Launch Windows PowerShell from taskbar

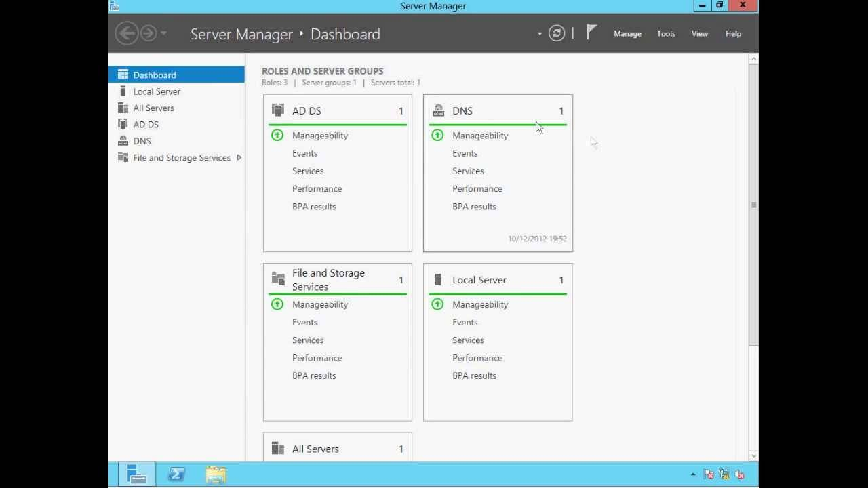[176, 474]
